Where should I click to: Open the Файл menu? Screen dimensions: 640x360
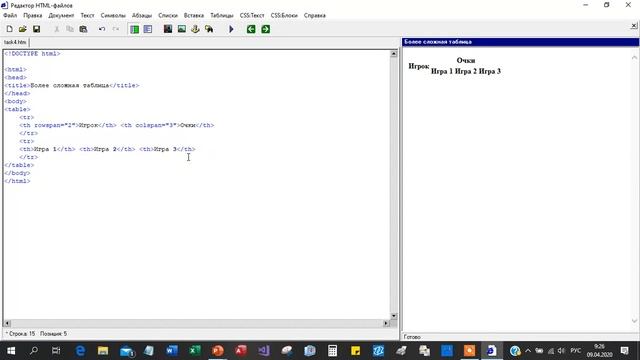[10, 15]
